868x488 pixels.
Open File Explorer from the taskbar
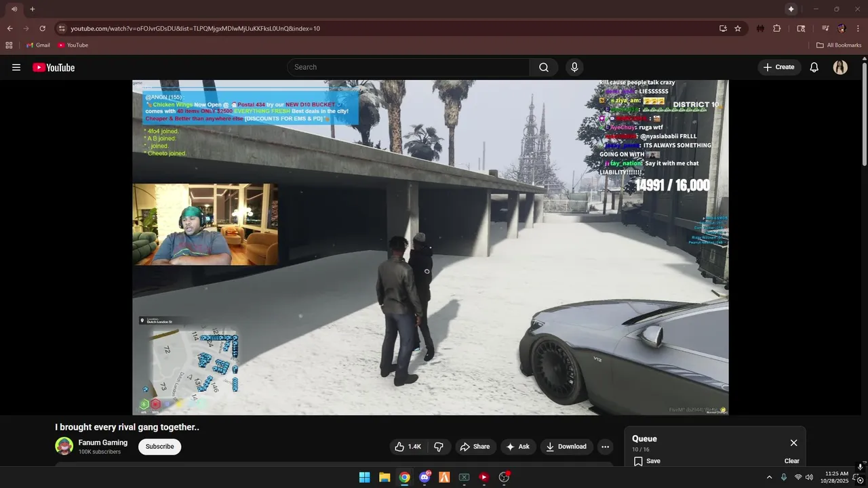pyautogui.click(x=384, y=477)
